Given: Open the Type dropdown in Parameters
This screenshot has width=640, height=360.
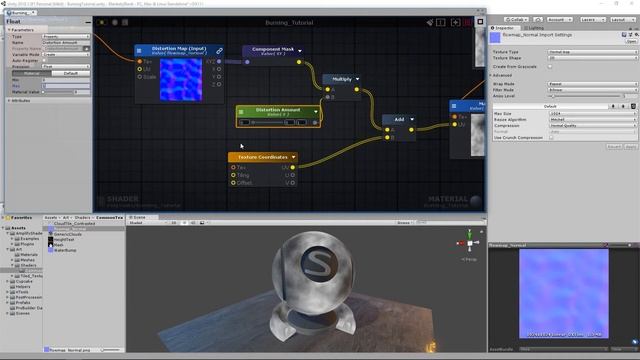Looking at the screenshot, I should [66, 36].
